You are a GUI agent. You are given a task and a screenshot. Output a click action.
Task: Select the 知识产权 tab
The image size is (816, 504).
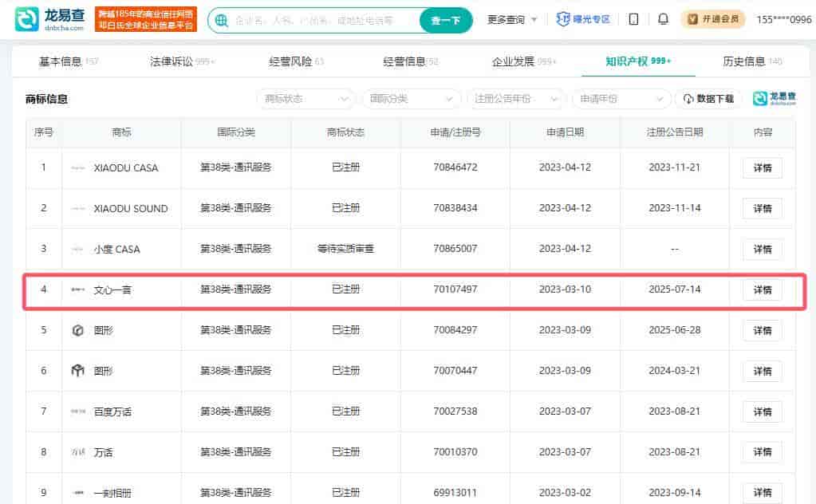[638, 61]
